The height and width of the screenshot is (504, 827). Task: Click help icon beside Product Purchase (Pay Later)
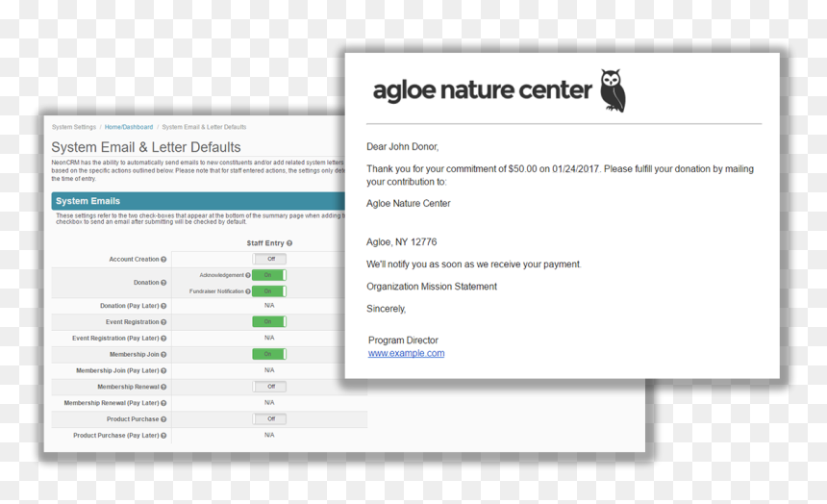163,436
